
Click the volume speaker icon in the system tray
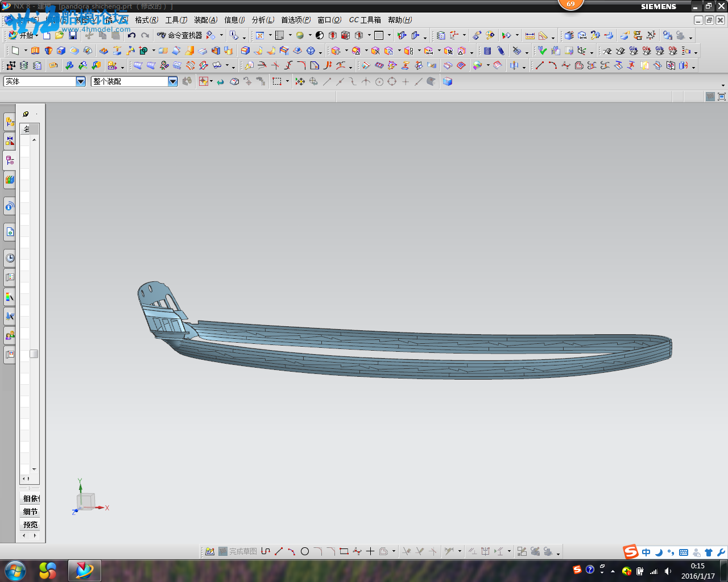click(668, 571)
